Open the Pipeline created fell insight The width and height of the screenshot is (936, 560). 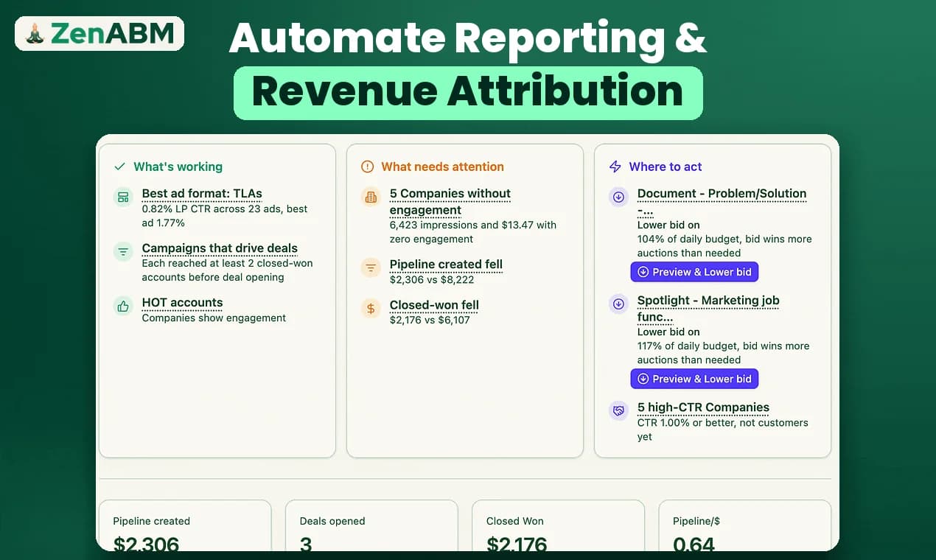[x=446, y=265]
